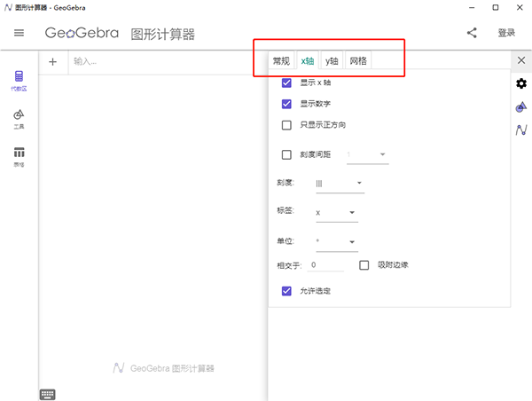Switch to the y轴 tab
This screenshot has width=532, height=401.
(x=332, y=61)
